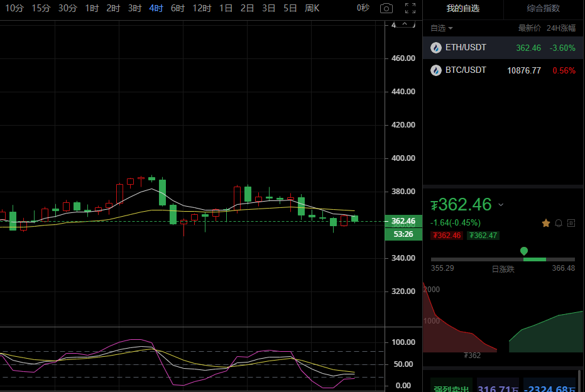
Task: Toggle the gold favorite star
Action: point(546,222)
